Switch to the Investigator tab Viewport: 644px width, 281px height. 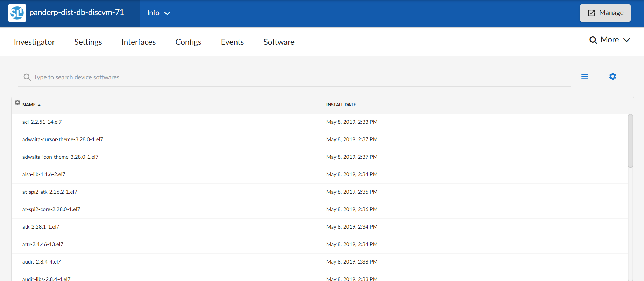34,42
